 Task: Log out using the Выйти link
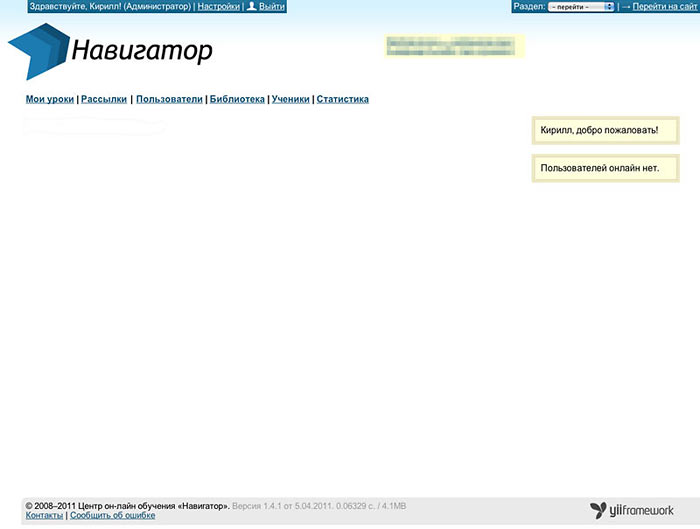point(272,6)
